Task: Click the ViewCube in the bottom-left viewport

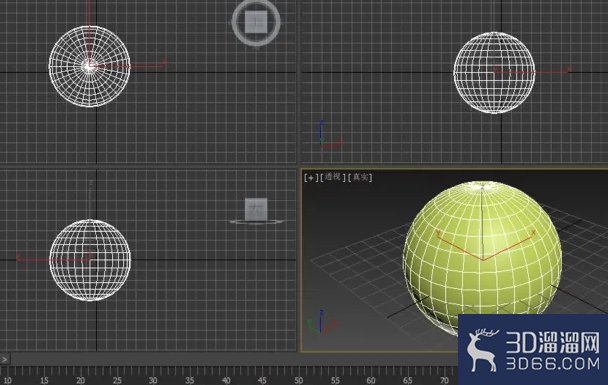Action: click(256, 211)
